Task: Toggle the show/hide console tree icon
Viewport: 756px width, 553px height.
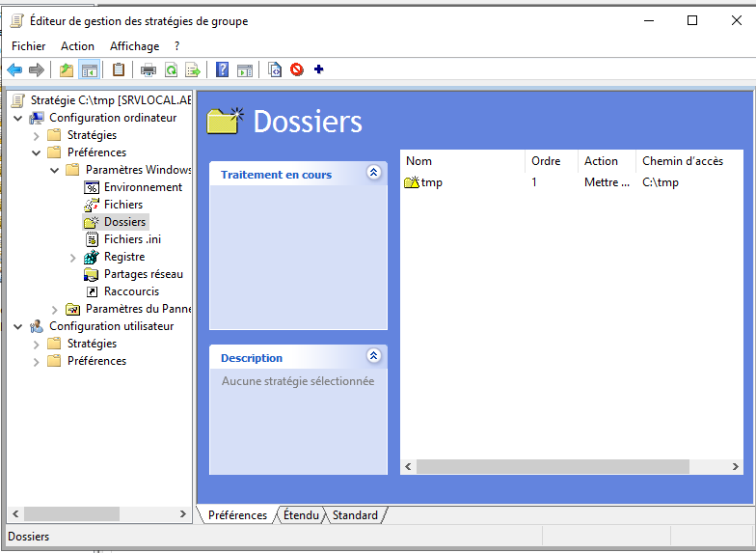Action: pos(89,69)
